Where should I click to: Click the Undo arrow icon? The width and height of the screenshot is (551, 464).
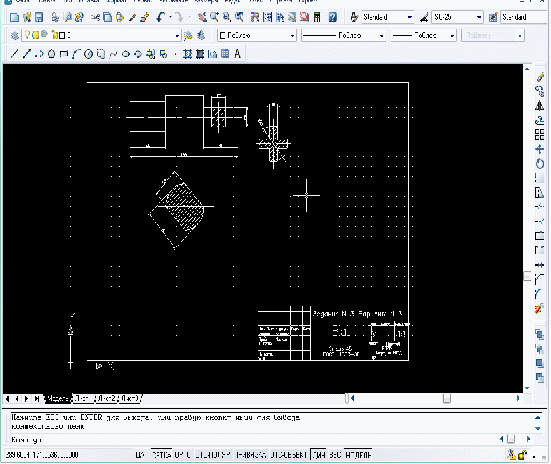point(161,17)
